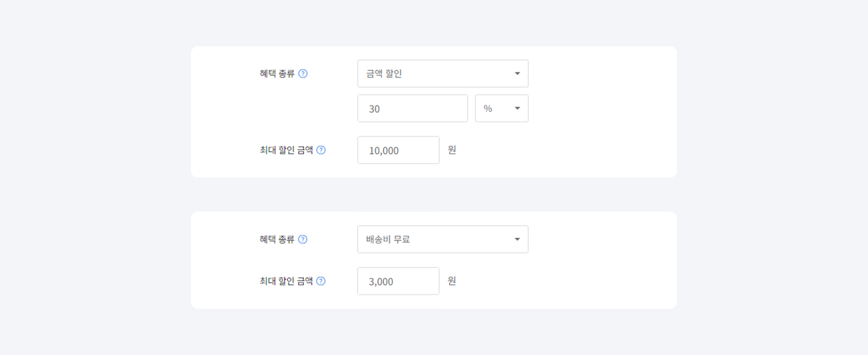
Task: Click the 혜택 종류 label in 배송비 무료 card
Action: (x=277, y=239)
